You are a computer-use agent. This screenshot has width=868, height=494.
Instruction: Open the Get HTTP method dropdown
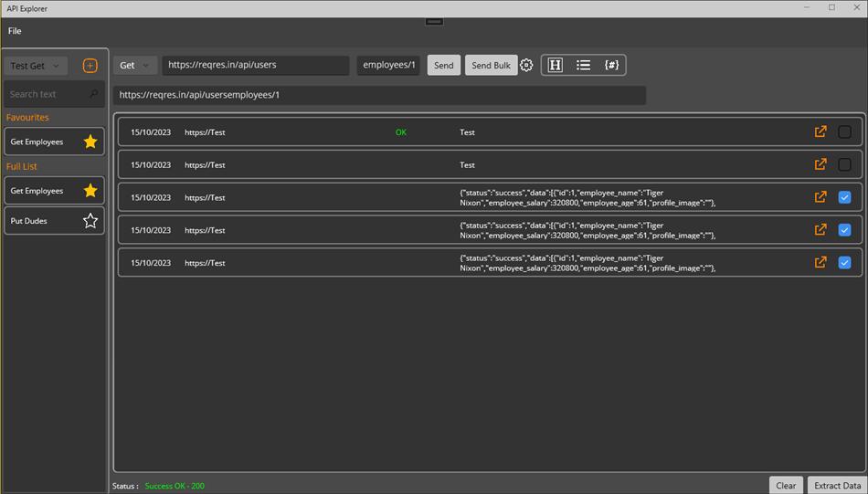(x=135, y=65)
